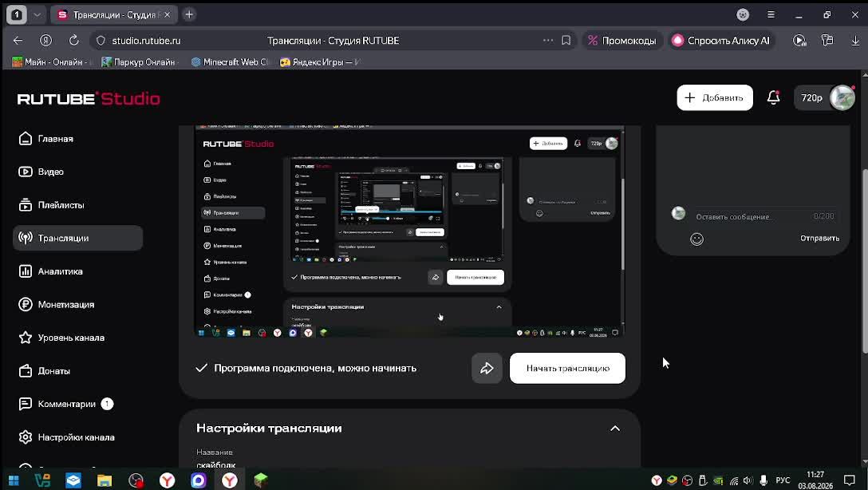Reload the page
868x490 pixels.
click(73, 41)
